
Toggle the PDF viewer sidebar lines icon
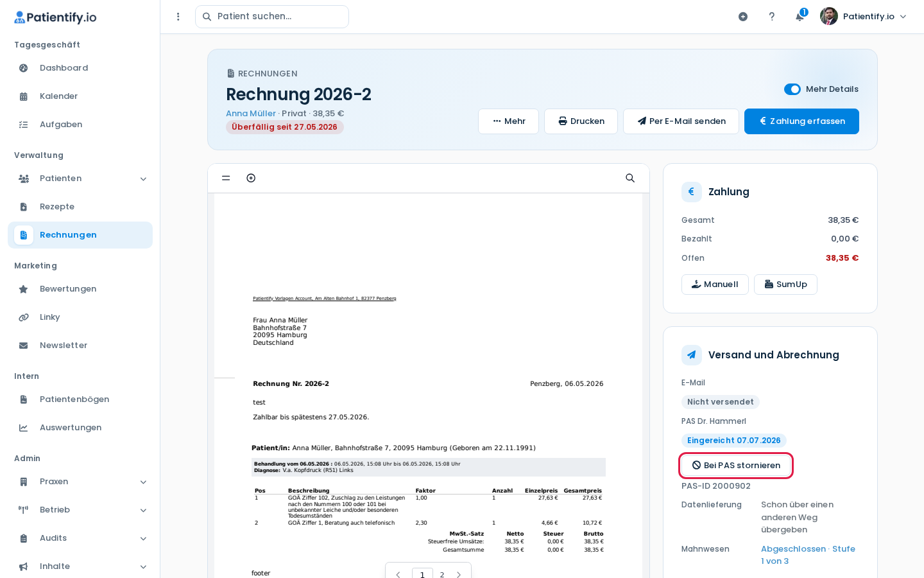[226, 178]
